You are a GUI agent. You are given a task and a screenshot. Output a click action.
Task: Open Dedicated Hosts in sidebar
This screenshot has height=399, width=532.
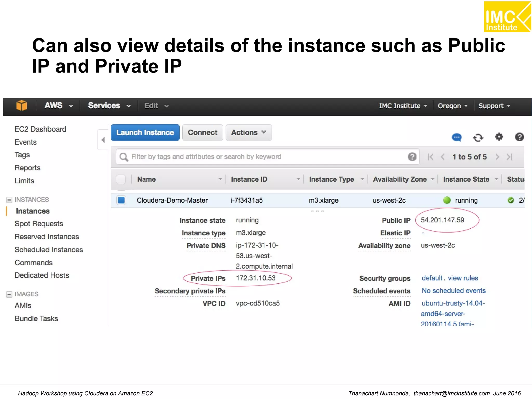(x=42, y=275)
